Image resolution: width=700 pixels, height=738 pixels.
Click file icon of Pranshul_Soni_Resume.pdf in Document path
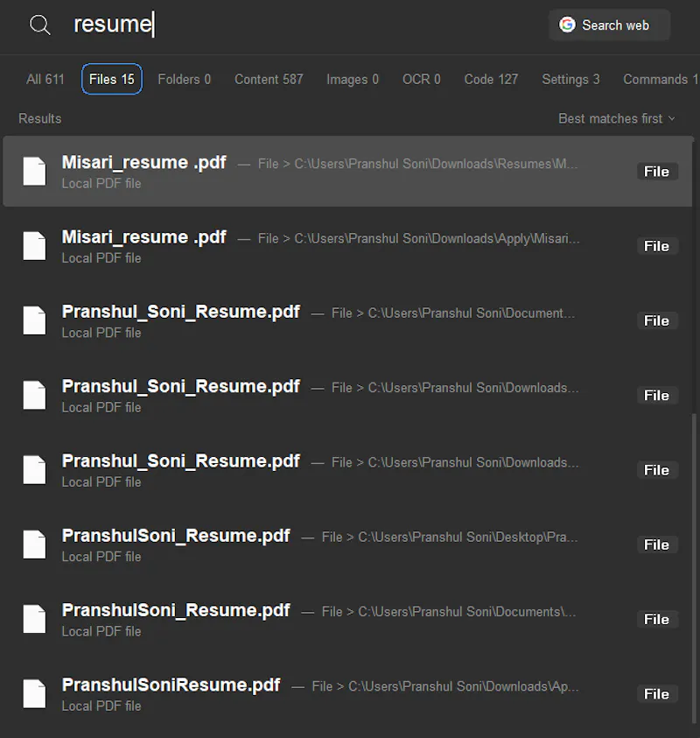(35, 320)
